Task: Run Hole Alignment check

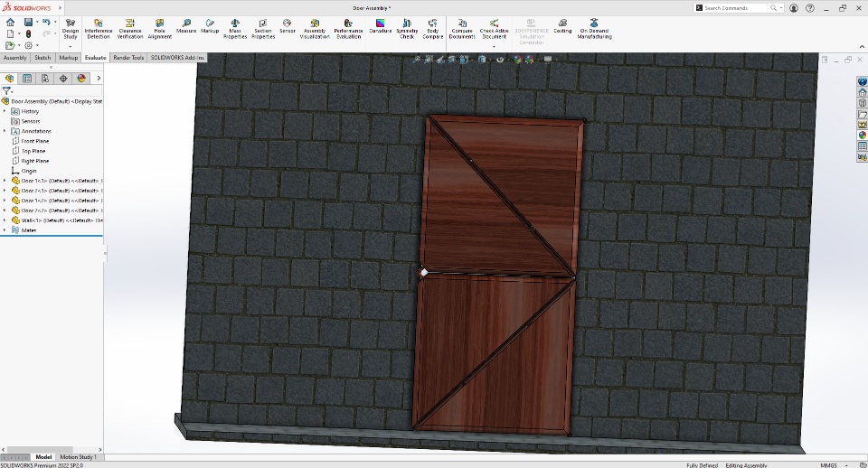Action: (159, 29)
